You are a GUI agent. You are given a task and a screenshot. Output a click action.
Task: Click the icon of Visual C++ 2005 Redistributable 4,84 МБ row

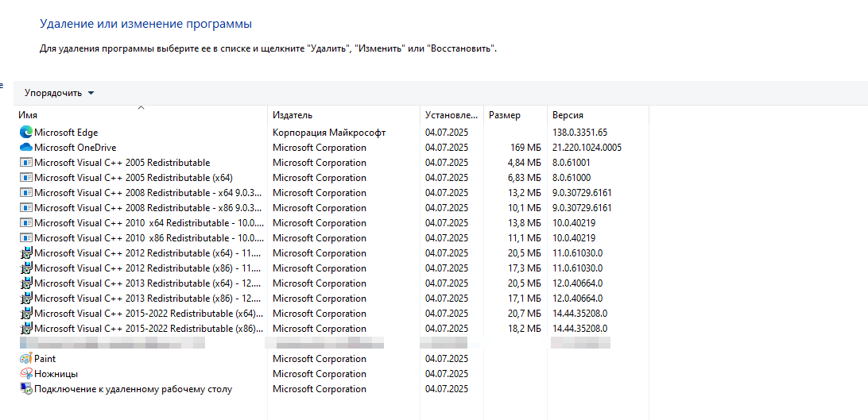pyautogui.click(x=26, y=163)
